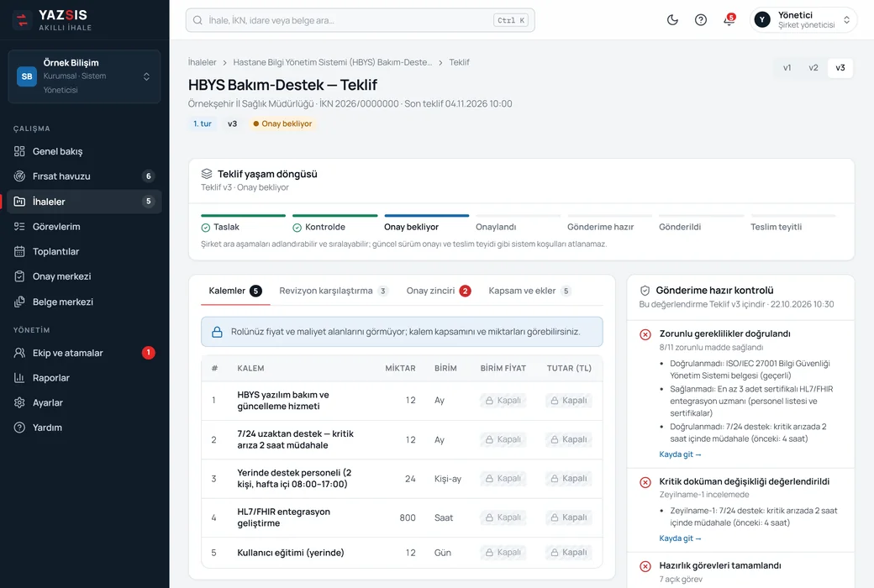874x588 pixels.
Task: Click the TUTAR (TL) column header
Action: [569, 369]
